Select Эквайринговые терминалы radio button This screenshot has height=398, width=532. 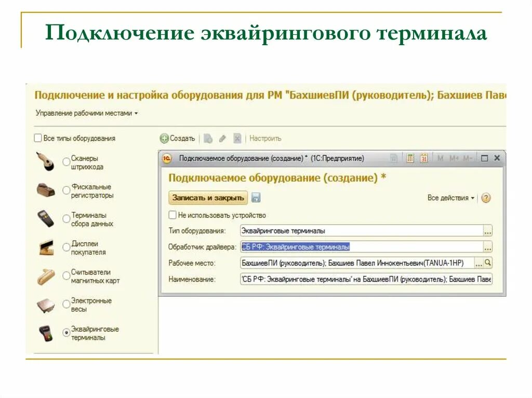point(66,333)
